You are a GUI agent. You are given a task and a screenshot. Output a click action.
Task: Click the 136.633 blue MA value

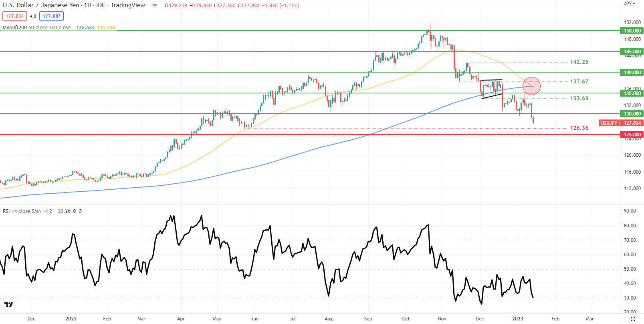coord(85,28)
